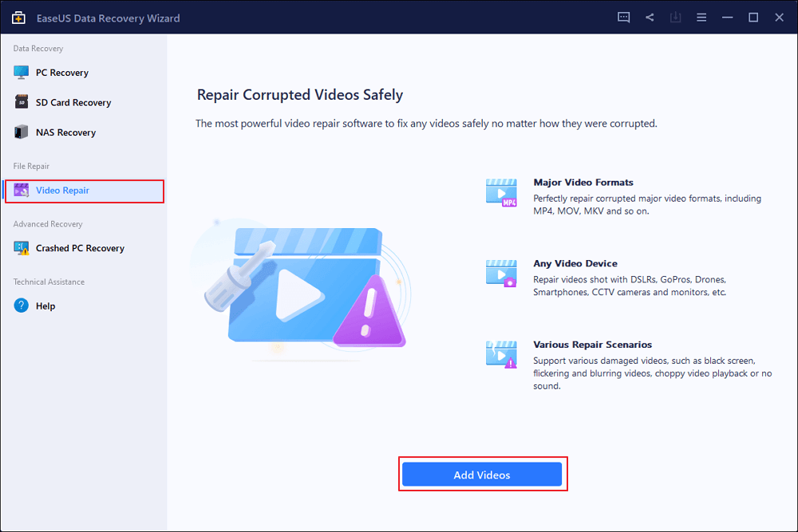This screenshot has width=798, height=532.
Task: Click the NAS Recovery drive icon
Action: coord(22,132)
